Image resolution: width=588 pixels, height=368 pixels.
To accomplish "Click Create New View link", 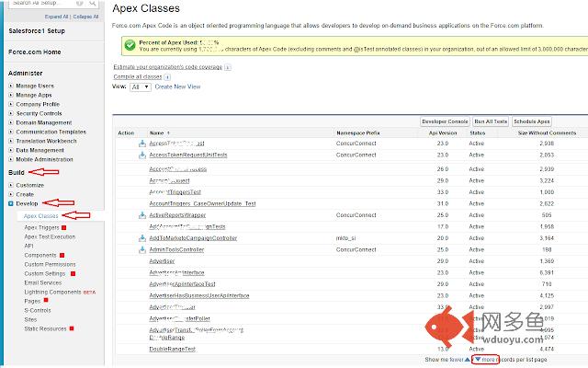I will pos(177,86).
